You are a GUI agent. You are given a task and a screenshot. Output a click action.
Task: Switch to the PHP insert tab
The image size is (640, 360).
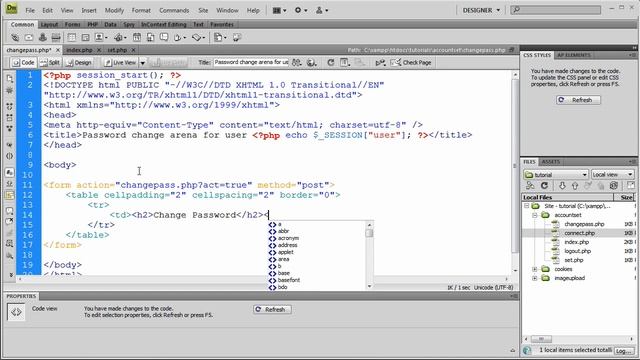coord(92,24)
